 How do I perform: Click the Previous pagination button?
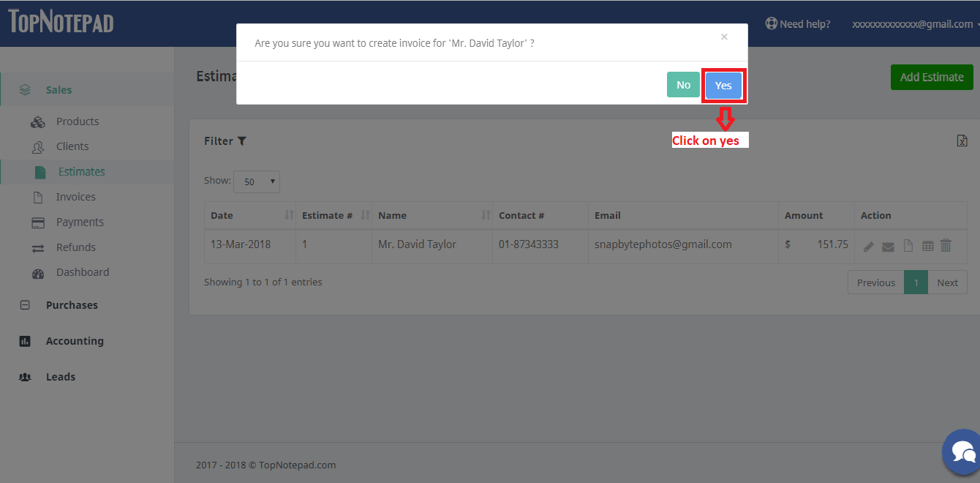coord(876,282)
